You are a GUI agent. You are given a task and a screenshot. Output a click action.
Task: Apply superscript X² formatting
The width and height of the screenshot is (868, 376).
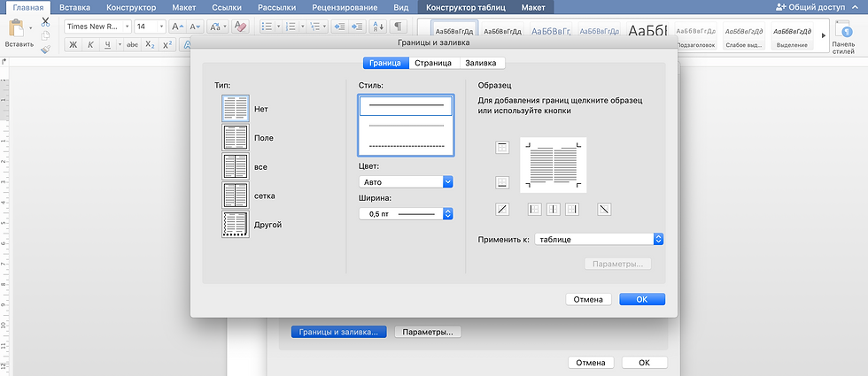tap(167, 45)
